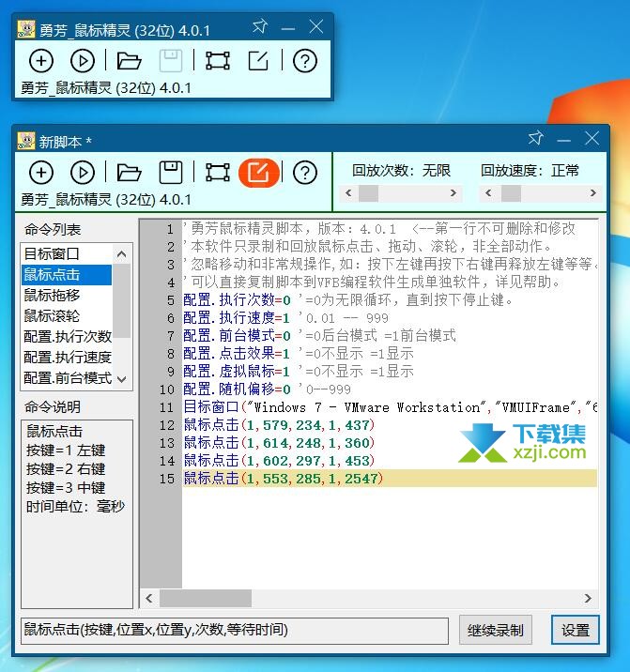
Task: Click 按键=2 右键 description text
Action: 66,469
